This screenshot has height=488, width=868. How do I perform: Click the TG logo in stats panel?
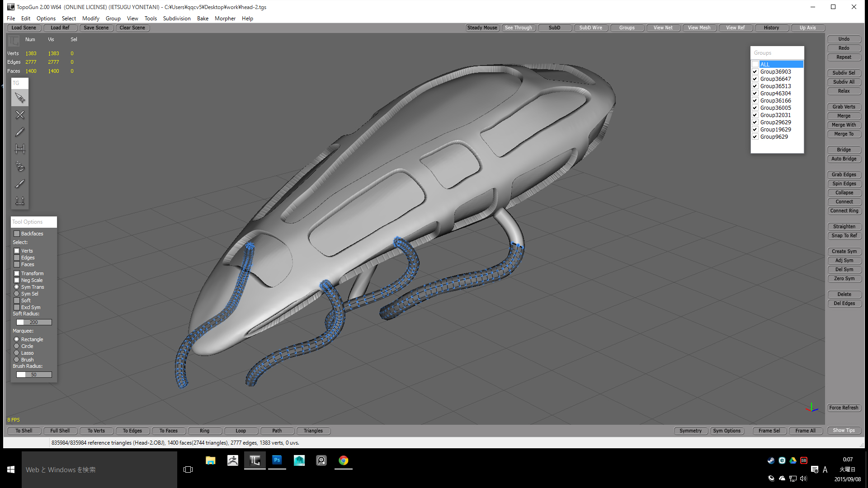(14, 41)
